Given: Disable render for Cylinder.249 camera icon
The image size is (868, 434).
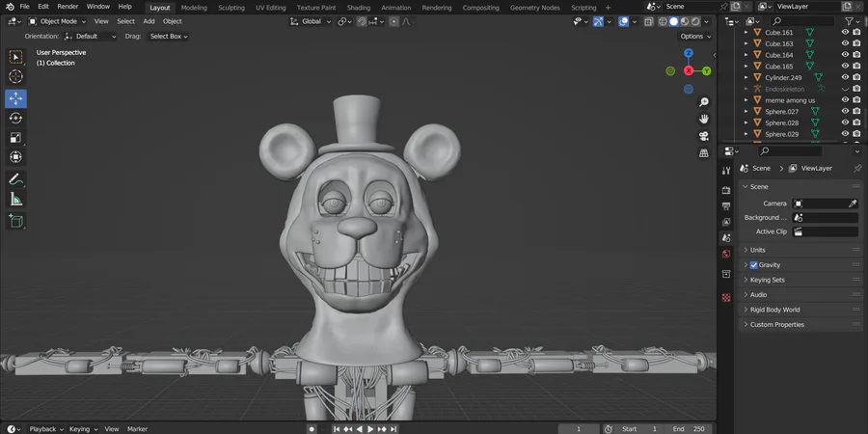Looking at the screenshot, I should click(x=856, y=77).
